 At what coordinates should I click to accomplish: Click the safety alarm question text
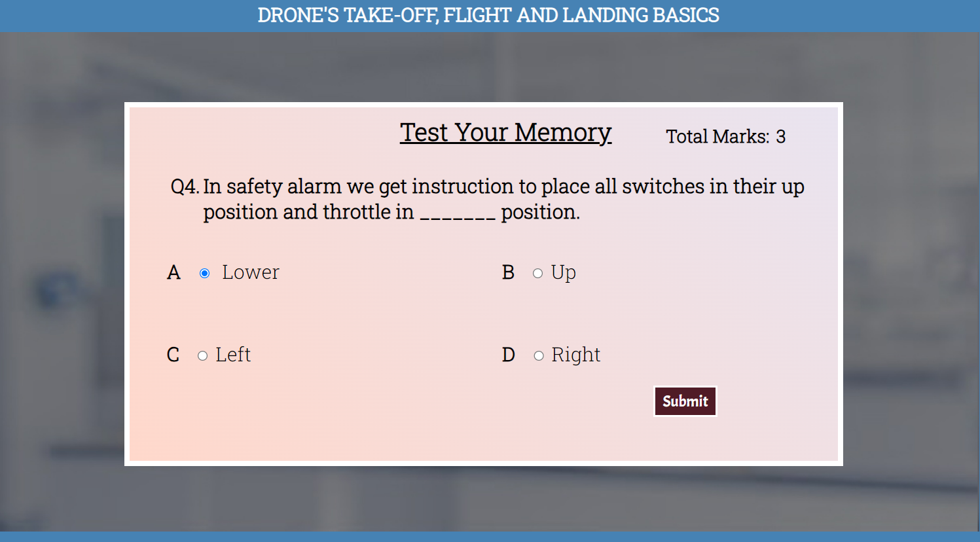(503, 187)
